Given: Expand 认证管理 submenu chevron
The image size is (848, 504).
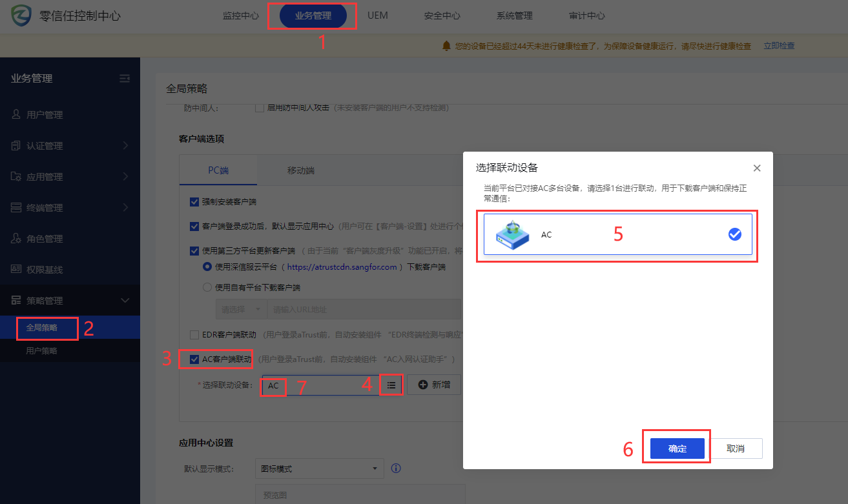Looking at the screenshot, I should (x=125, y=146).
